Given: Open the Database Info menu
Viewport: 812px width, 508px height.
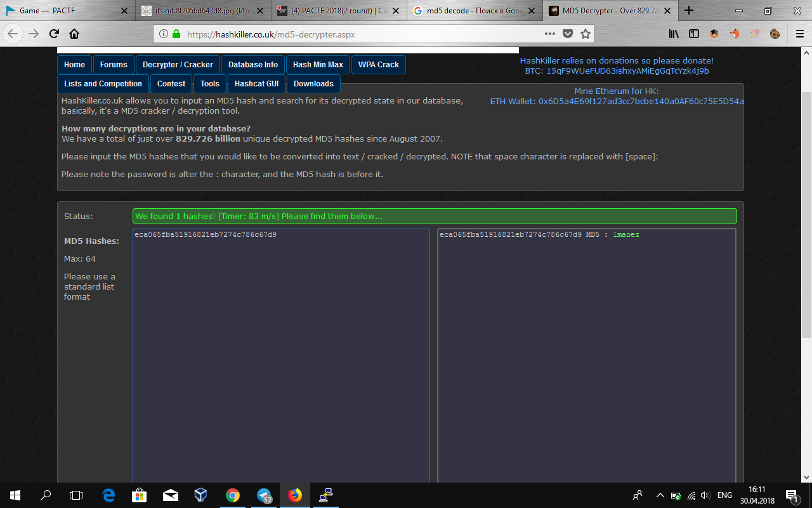Looking at the screenshot, I should point(253,65).
